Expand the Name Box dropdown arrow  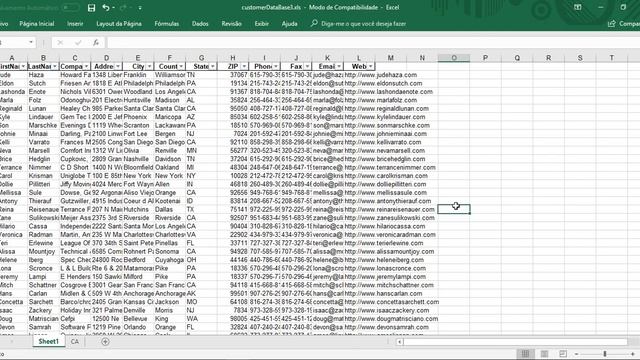[31, 42]
